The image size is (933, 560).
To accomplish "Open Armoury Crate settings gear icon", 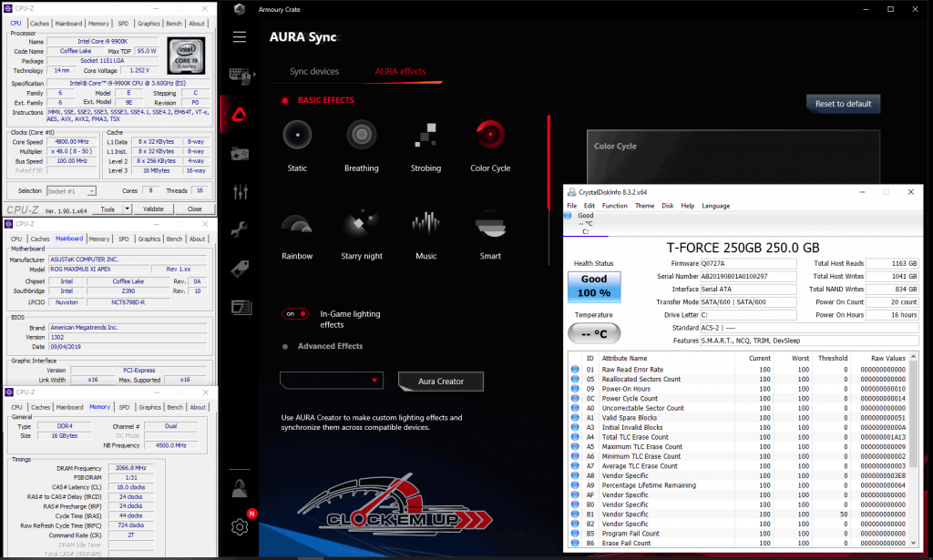I will 240,526.
